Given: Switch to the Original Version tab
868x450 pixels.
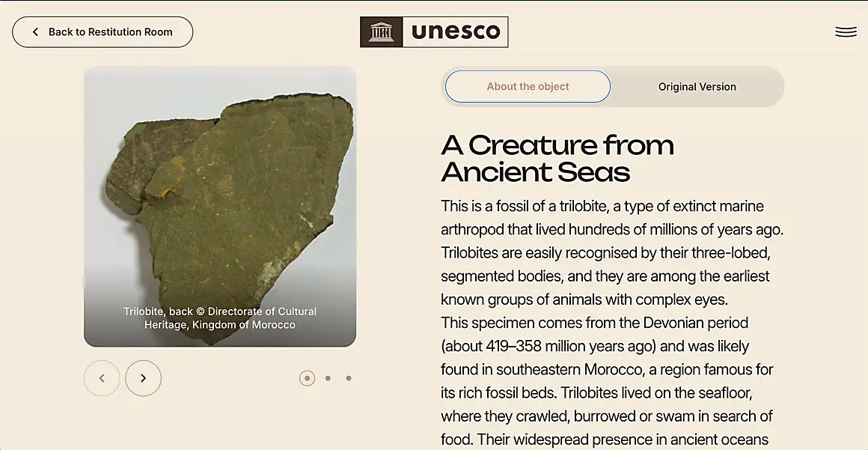Looking at the screenshot, I should point(697,87).
